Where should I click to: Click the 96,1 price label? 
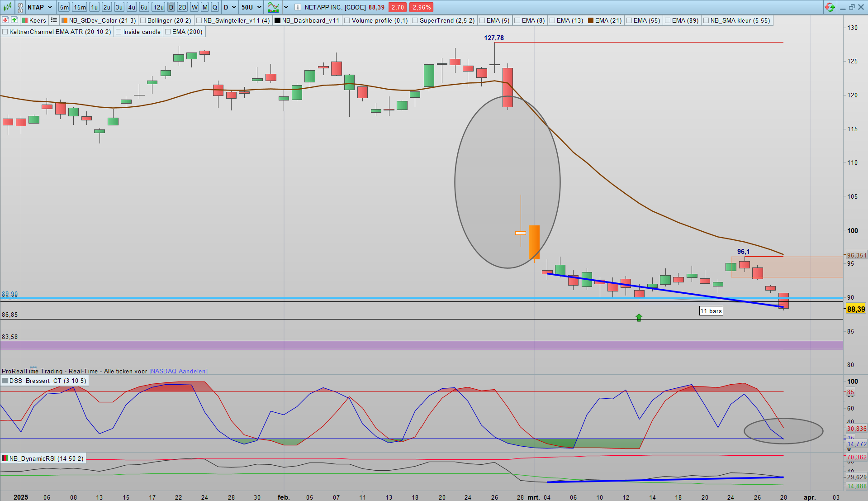[x=743, y=252]
